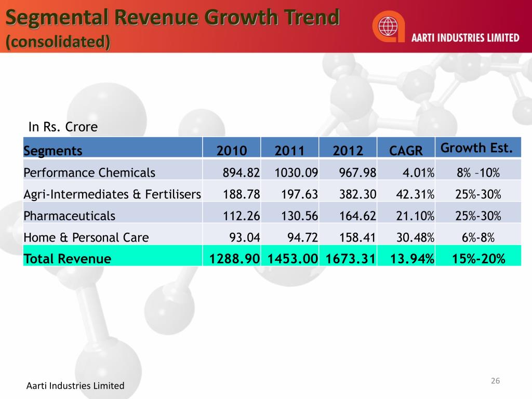
Task: Click the value 967.98
Action: pos(357,172)
